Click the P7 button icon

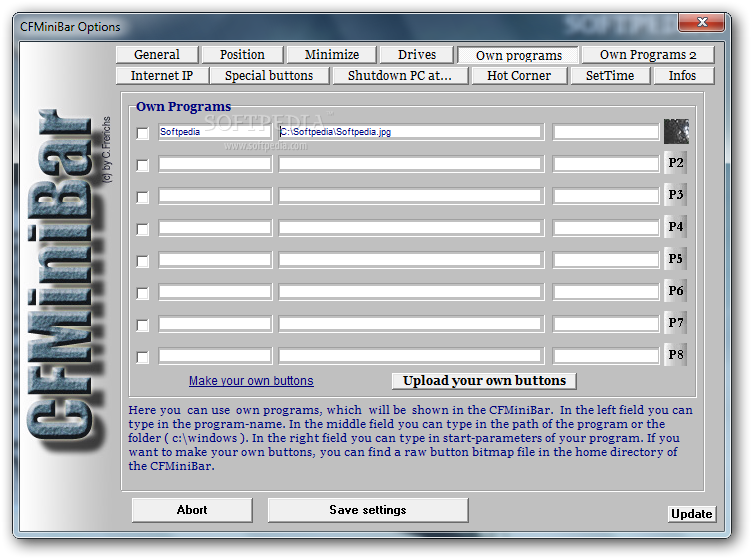tap(675, 323)
